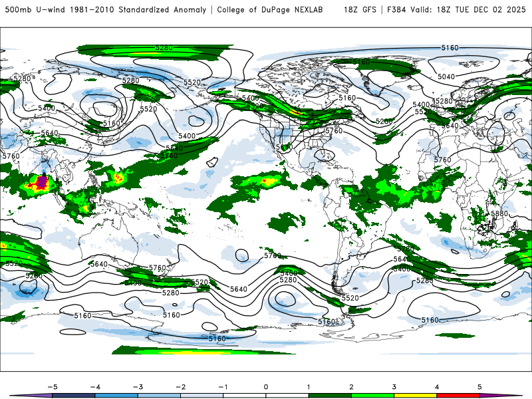Click the colorbar tick label '0'

pos(265,387)
